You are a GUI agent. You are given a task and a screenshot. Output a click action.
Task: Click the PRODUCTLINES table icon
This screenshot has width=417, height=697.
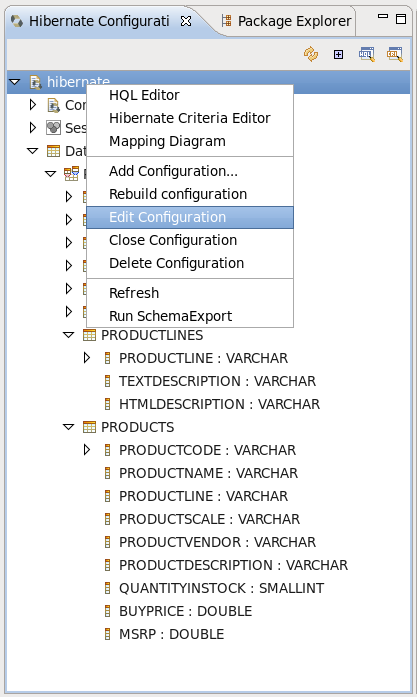[x=89, y=335]
